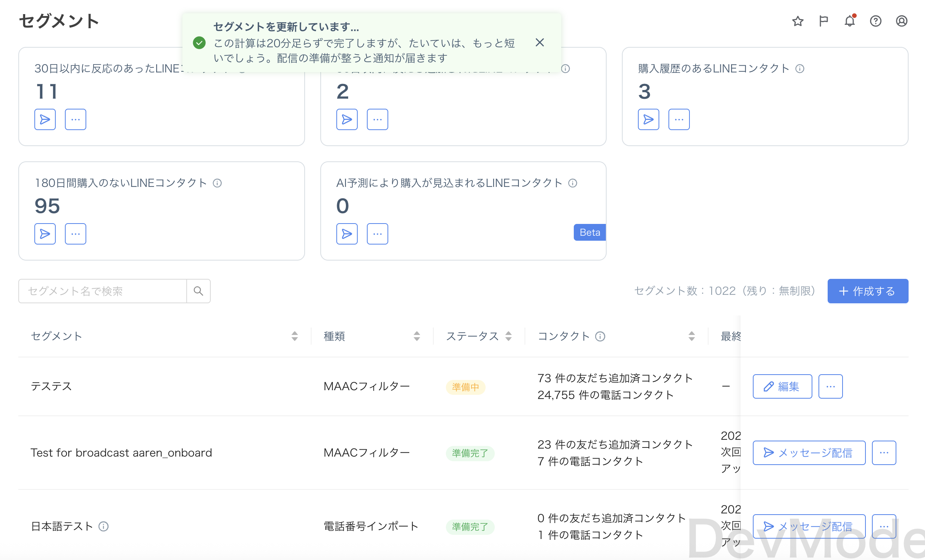Dismiss the segment updating notification

(x=539, y=42)
